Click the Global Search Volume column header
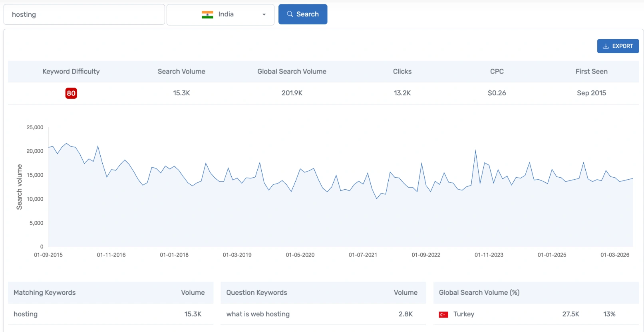644x332 pixels. pos(292,71)
